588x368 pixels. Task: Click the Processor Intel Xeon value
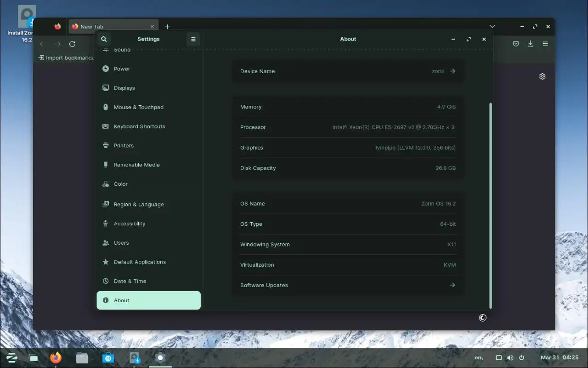394,127
